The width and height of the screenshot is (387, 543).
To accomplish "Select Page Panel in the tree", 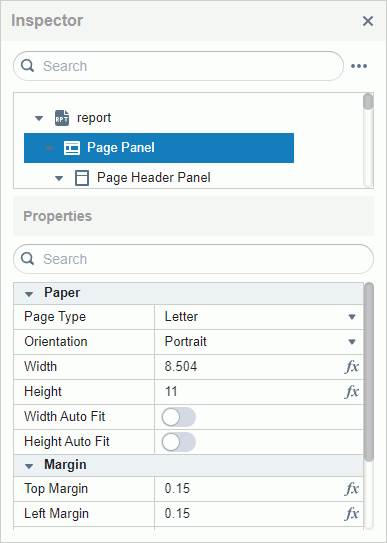I will click(x=159, y=148).
